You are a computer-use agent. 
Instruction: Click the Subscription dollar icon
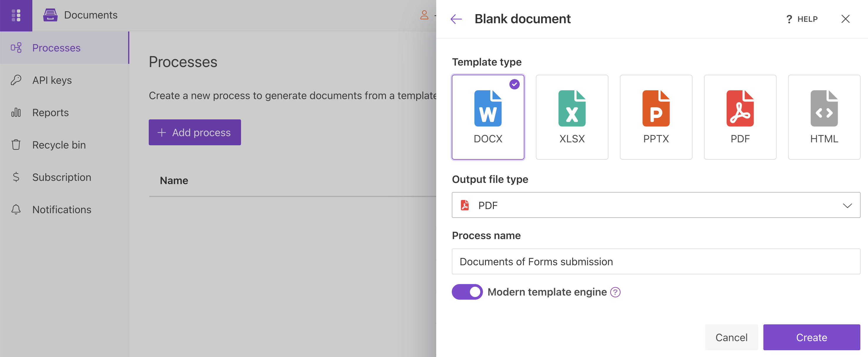click(16, 177)
